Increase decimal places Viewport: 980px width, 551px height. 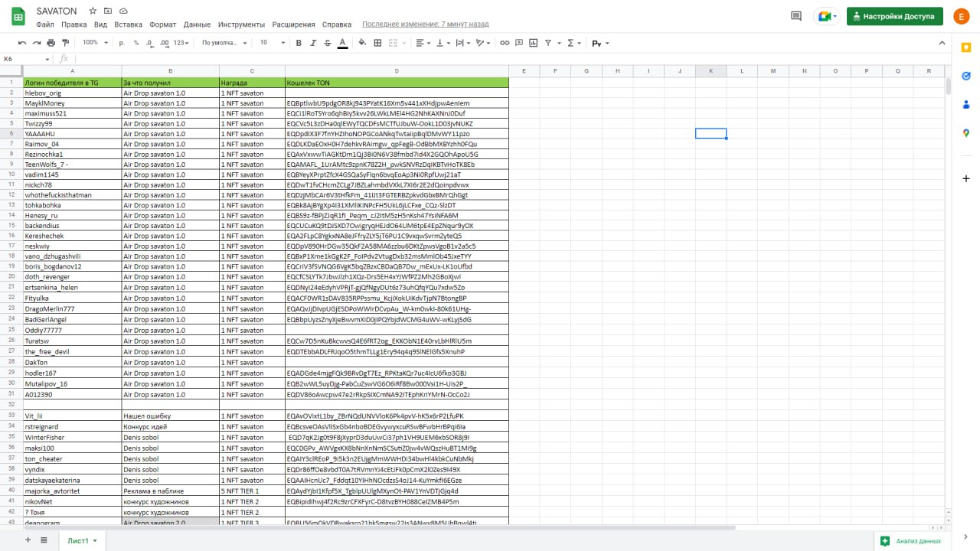[165, 43]
